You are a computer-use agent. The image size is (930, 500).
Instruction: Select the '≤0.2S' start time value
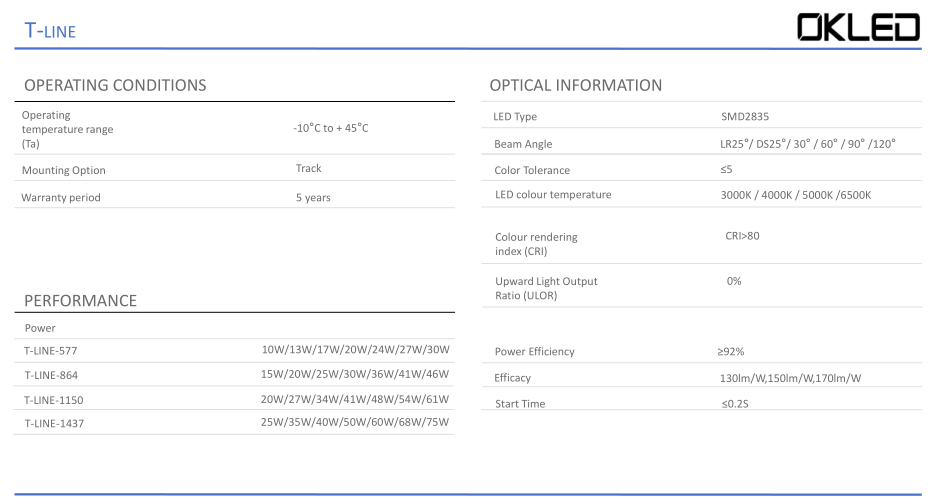tap(735, 404)
